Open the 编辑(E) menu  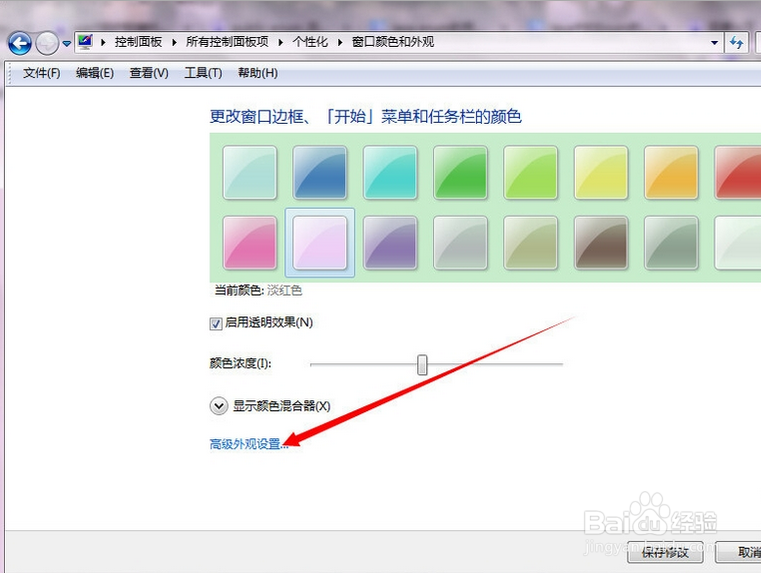tap(95, 73)
